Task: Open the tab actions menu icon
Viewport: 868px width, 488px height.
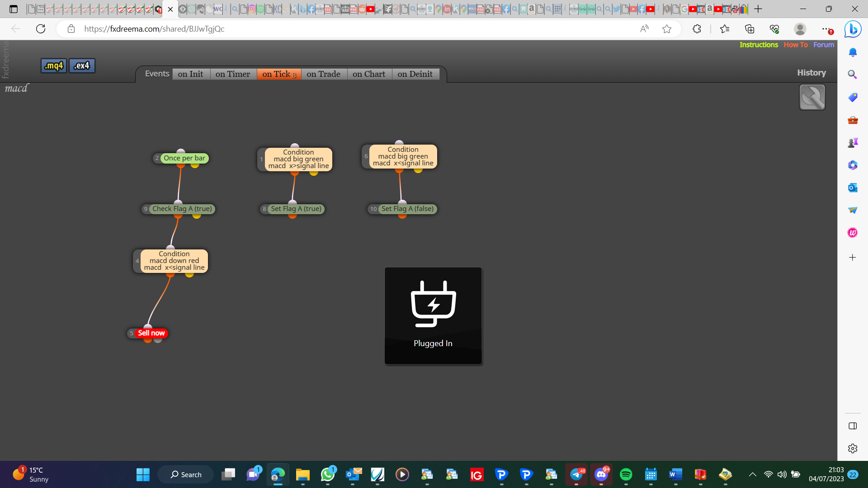Action: point(14,9)
